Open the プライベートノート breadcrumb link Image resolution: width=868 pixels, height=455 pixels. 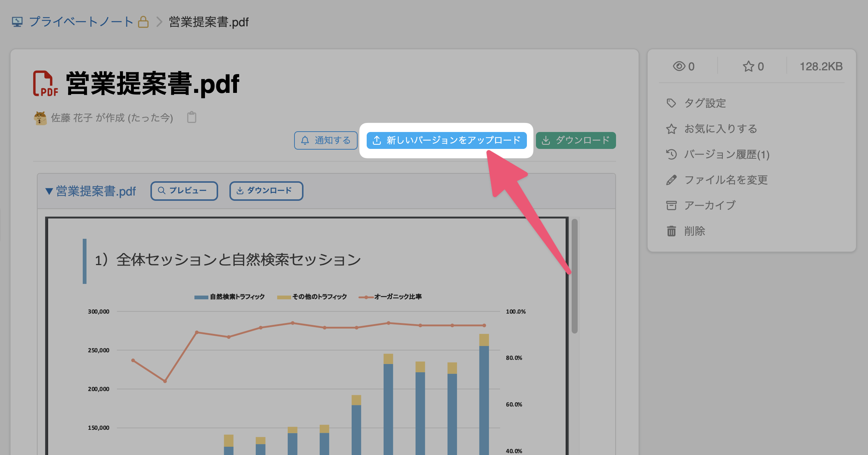click(81, 22)
